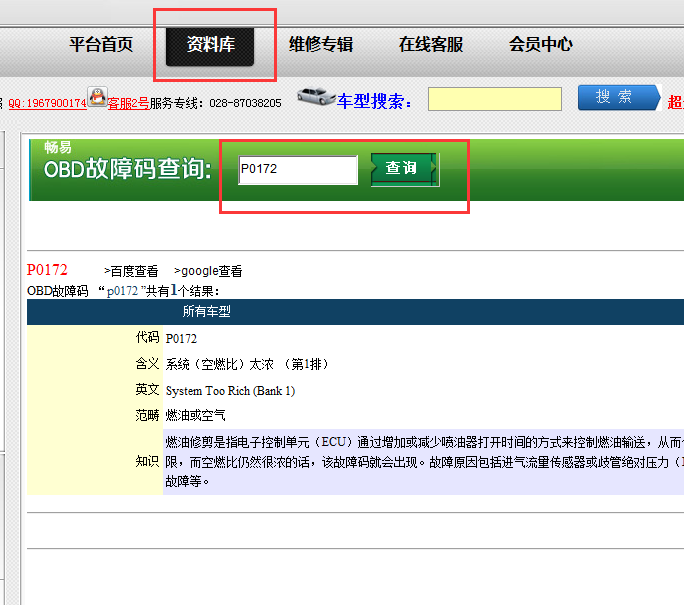Go to 在线客服 navigation tab
The image size is (684, 605).
[x=431, y=44]
